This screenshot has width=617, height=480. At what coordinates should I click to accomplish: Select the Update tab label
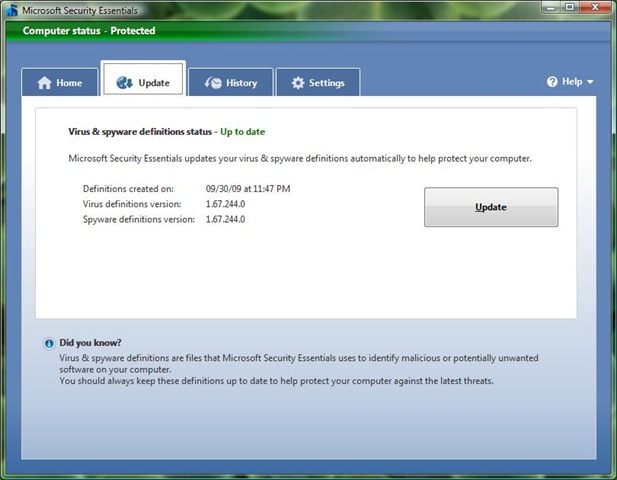pyautogui.click(x=154, y=83)
